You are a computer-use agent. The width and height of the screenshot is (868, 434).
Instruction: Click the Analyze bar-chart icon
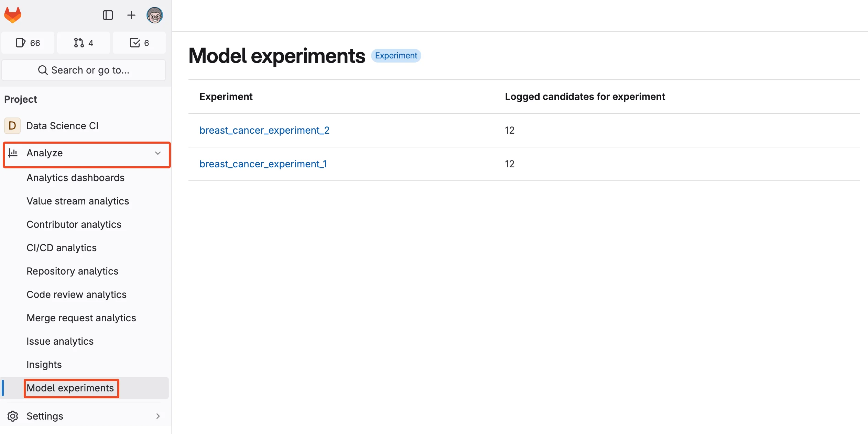(x=13, y=153)
